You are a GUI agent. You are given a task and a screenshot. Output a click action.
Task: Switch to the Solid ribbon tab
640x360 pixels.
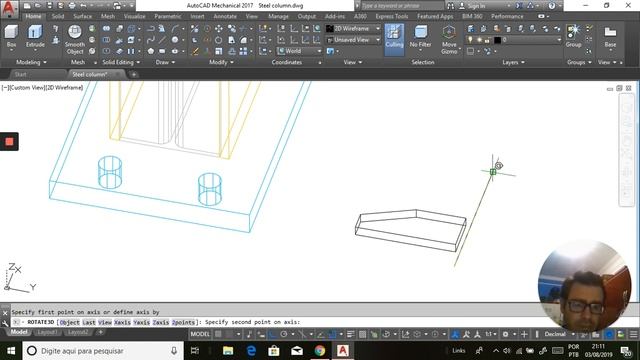[58, 16]
